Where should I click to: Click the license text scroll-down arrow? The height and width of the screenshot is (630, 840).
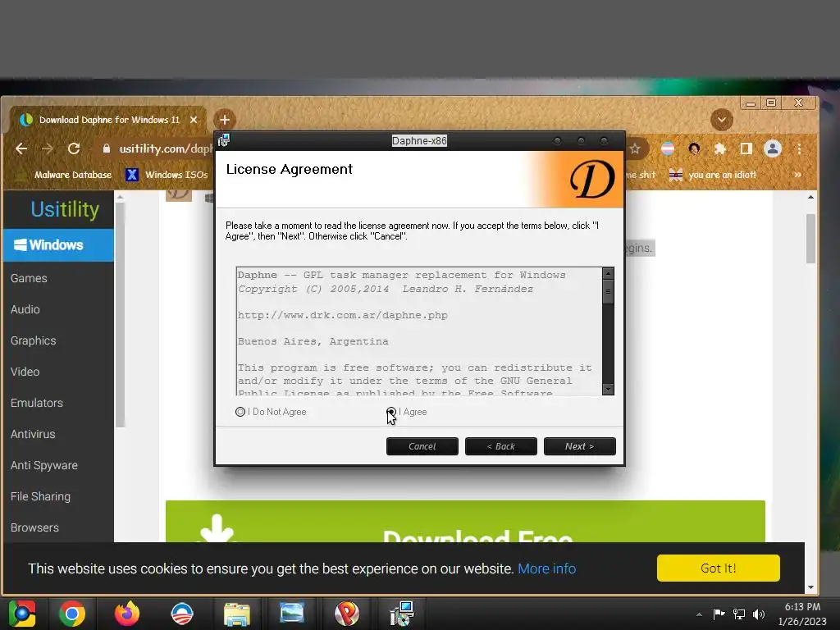point(608,389)
